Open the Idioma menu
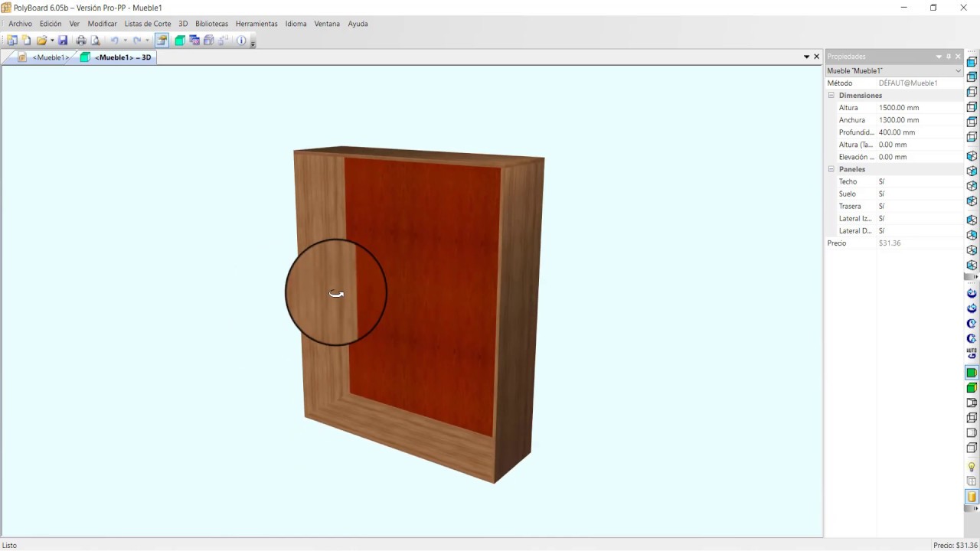The width and height of the screenshot is (980, 551). click(296, 24)
